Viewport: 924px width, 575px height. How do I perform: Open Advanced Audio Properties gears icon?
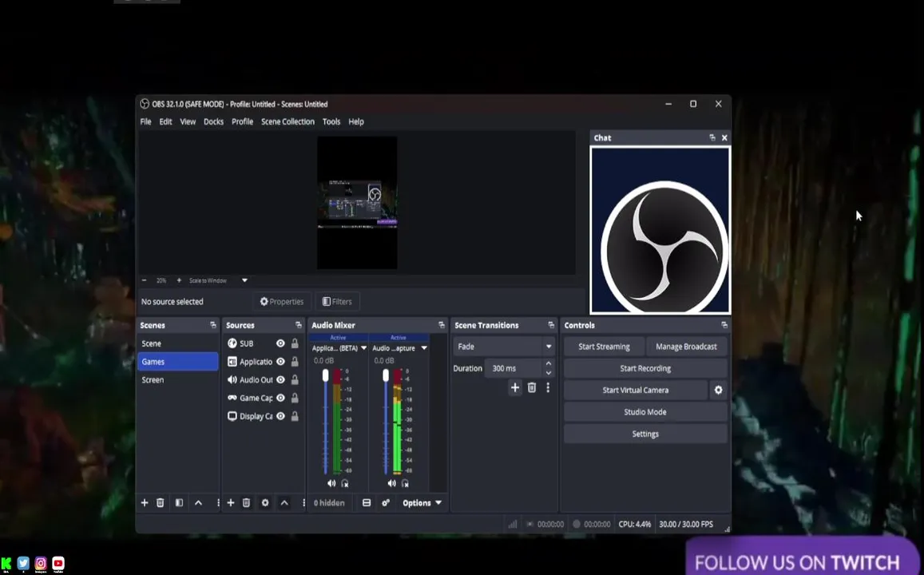click(x=386, y=502)
